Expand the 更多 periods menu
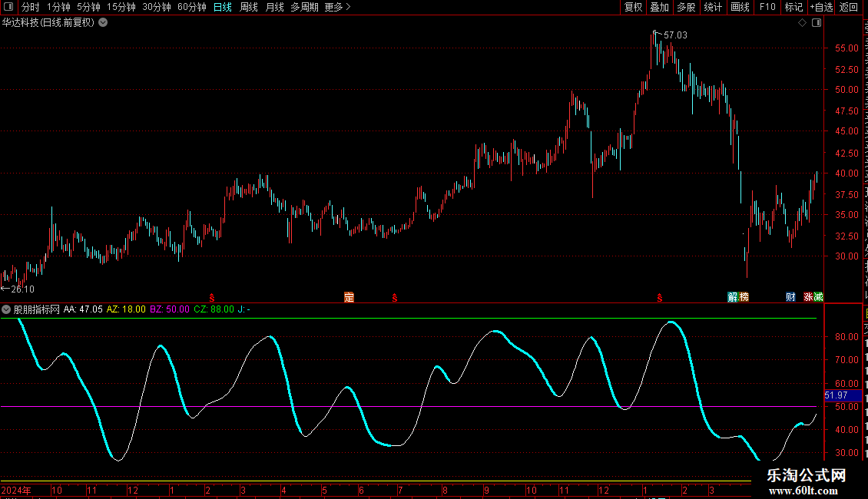The height and width of the screenshot is (499, 868). [337, 7]
